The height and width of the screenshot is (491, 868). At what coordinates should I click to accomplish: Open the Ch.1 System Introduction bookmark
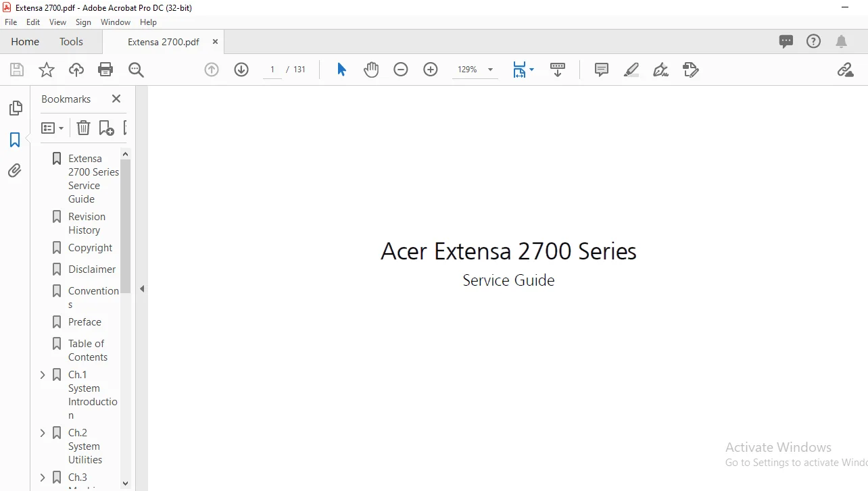pyautogui.click(x=93, y=394)
